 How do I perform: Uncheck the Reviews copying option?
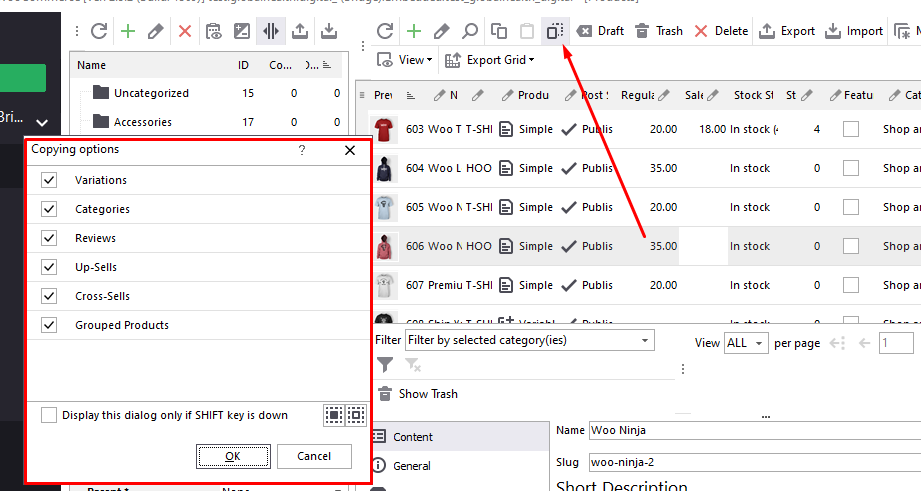pos(49,238)
